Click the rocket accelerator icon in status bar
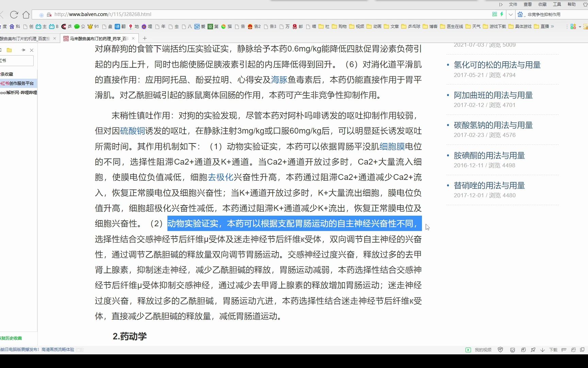 coord(533,350)
